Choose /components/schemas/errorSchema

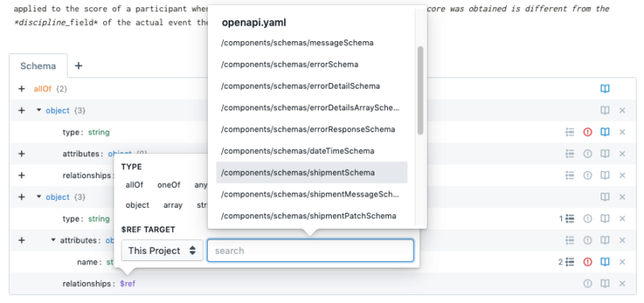coord(312,64)
